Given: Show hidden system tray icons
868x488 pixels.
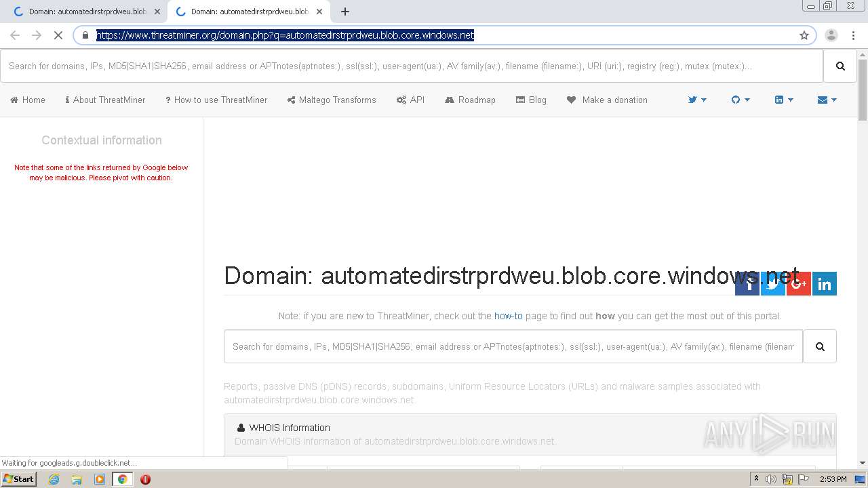Looking at the screenshot, I should (756, 479).
